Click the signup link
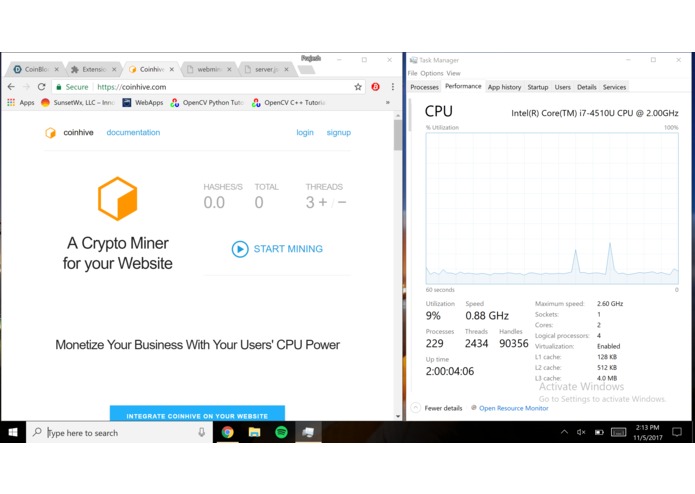This screenshot has width=695, height=494. tap(339, 132)
